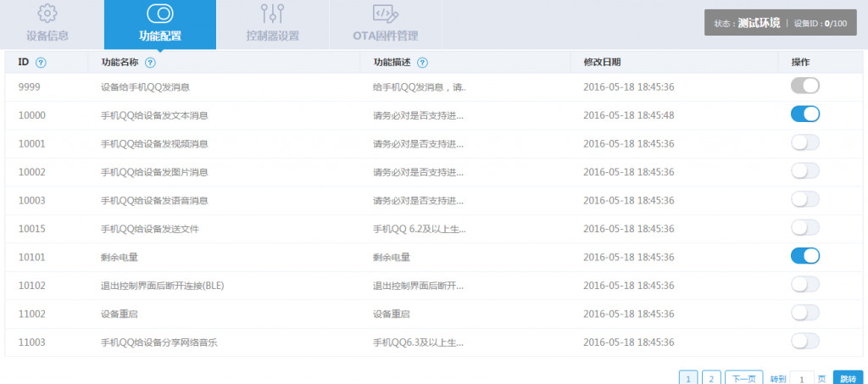The width and height of the screenshot is (868, 384).
Task: Click ID cell 10002
Action: 32,172
